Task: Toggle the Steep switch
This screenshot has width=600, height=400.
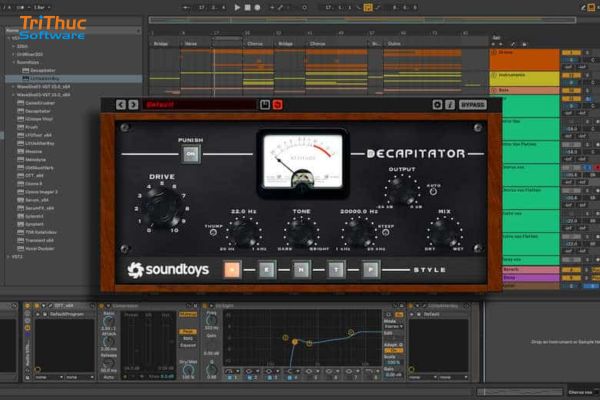Action: [386, 232]
